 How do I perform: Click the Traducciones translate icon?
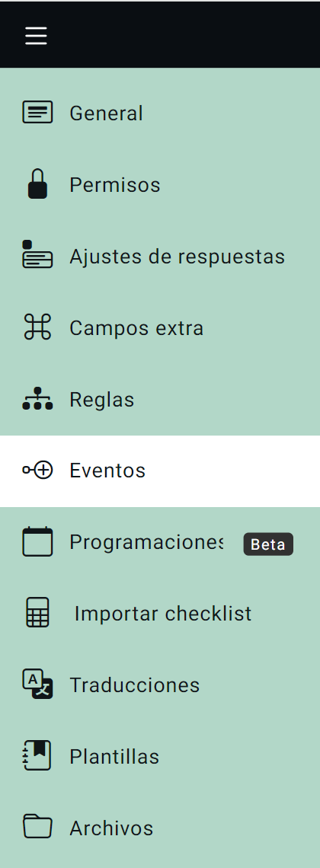point(37,685)
